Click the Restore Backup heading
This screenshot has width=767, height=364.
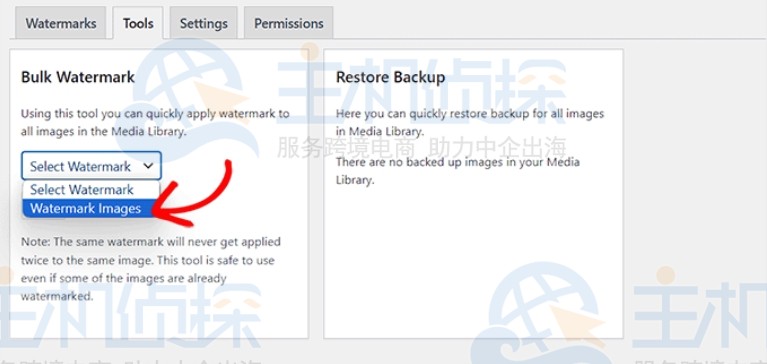click(390, 77)
